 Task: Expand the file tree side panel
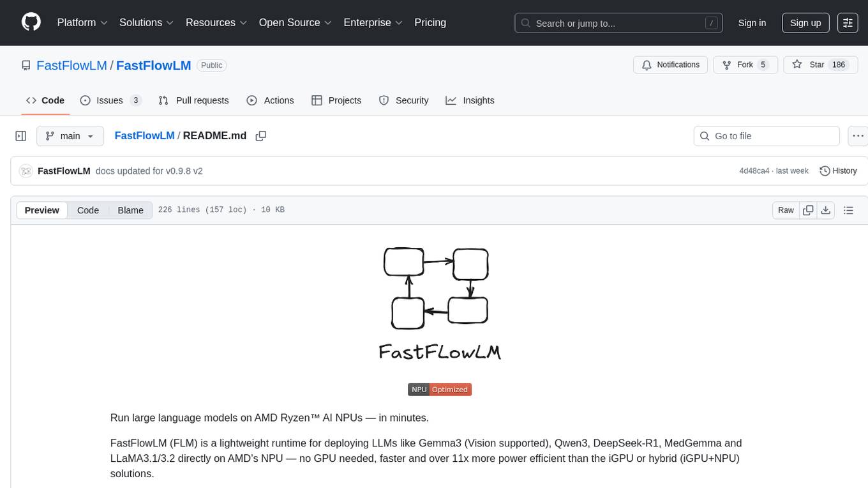21,136
